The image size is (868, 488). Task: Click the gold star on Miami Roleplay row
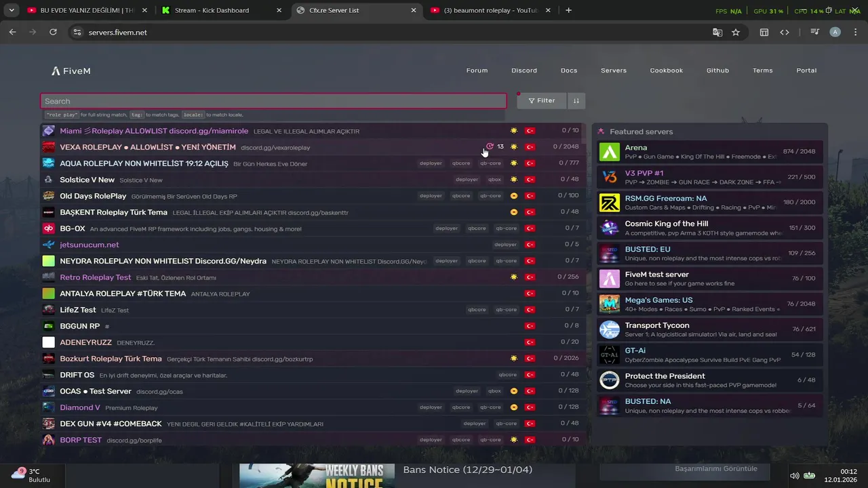pyautogui.click(x=514, y=131)
